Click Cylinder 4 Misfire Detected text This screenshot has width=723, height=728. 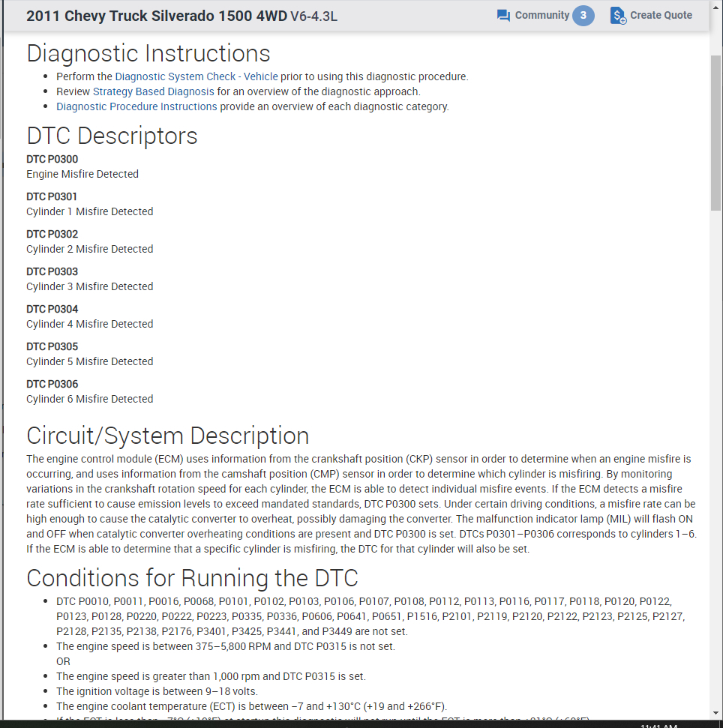[x=89, y=324]
